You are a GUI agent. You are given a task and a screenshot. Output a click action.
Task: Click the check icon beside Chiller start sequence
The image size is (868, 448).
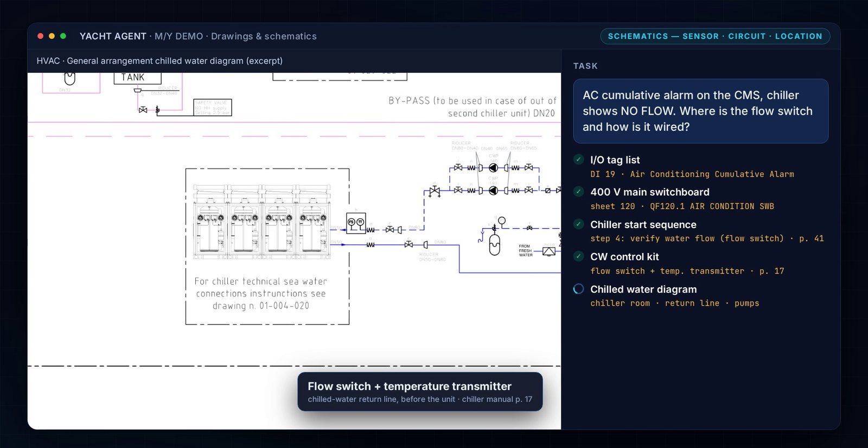coord(579,224)
